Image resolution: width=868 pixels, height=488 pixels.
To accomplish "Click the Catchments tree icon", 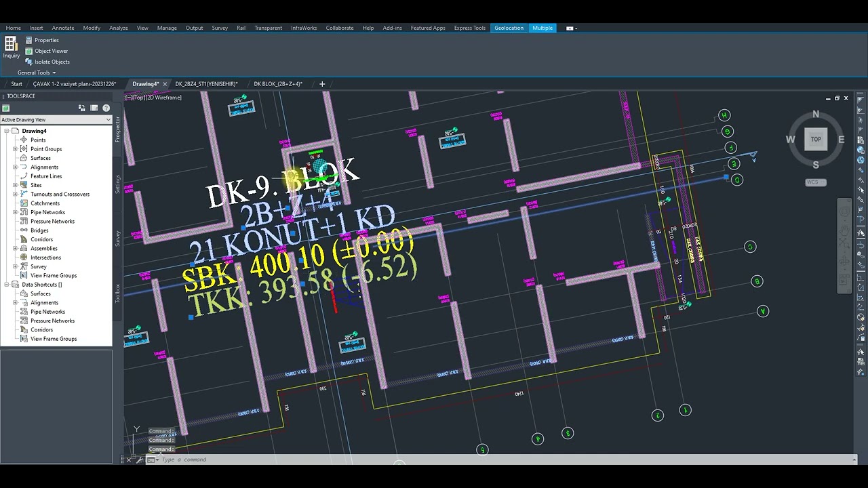I will click(x=24, y=203).
